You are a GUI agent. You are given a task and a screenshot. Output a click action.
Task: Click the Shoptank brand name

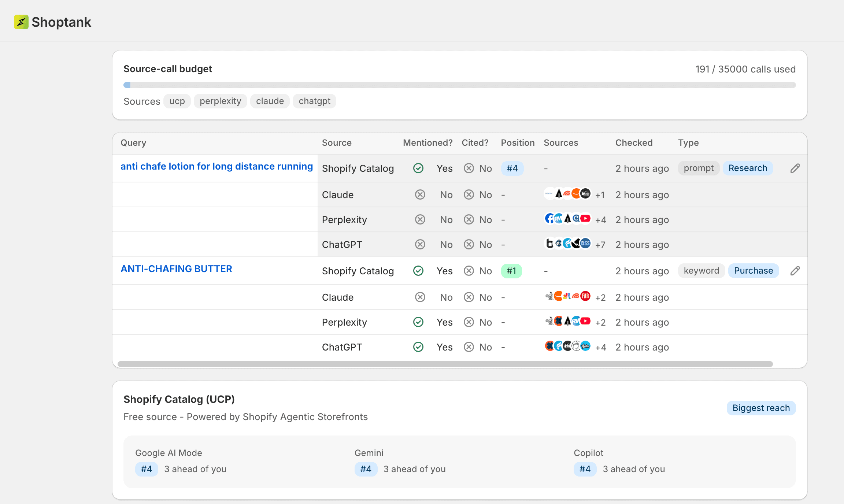61,22
